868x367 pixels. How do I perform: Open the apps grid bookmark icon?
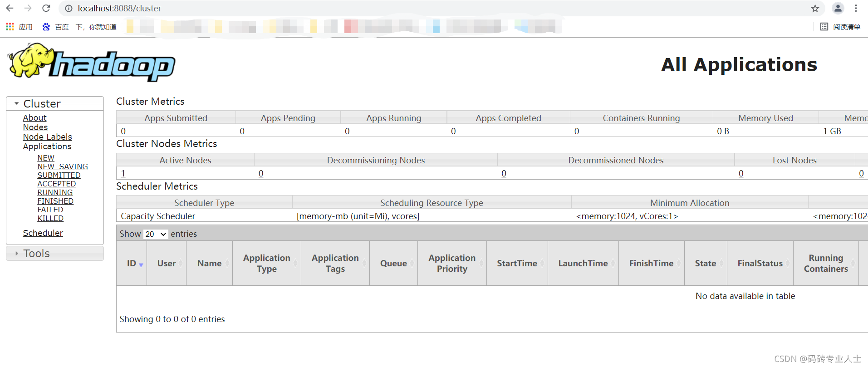[10, 27]
